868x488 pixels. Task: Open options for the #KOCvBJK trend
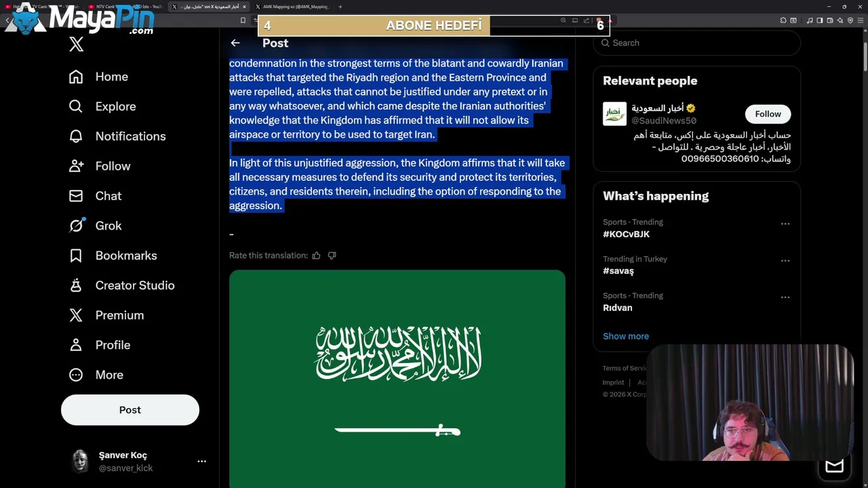[x=785, y=224]
